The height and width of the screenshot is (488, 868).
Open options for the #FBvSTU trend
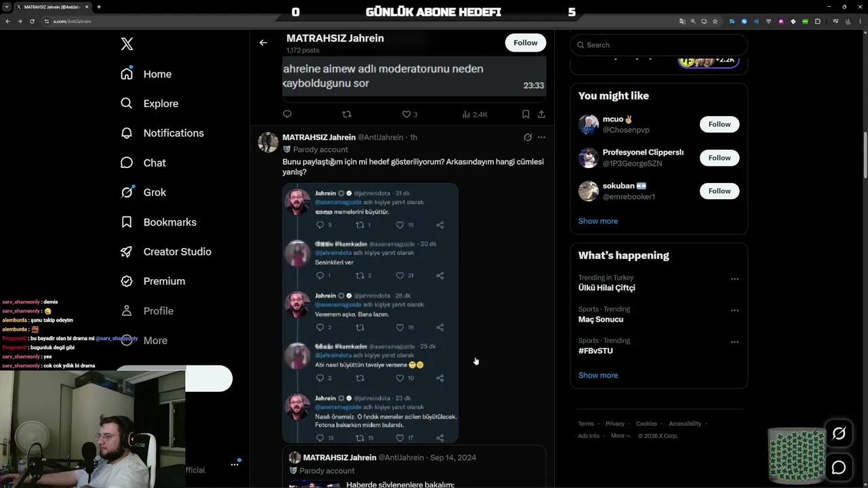point(734,342)
